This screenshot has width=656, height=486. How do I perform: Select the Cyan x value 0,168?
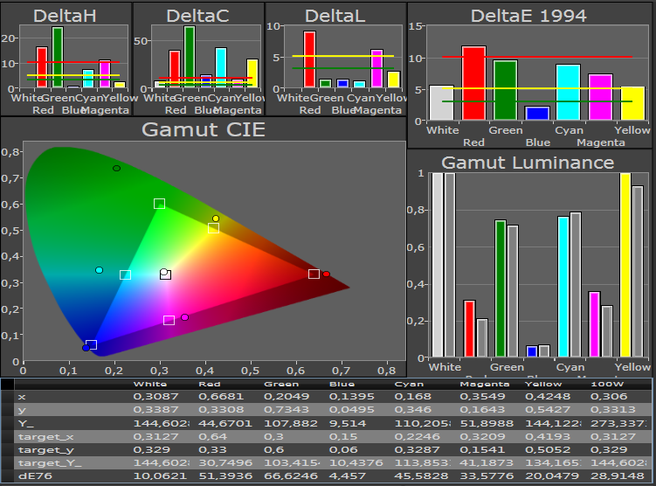(x=413, y=396)
